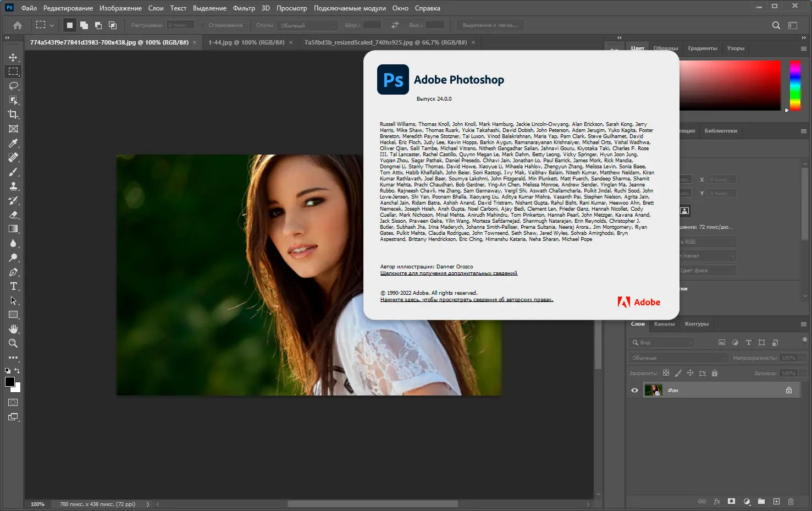This screenshot has height=511, width=812.
Task: Open the Фильтр menu
Action: (244, 8)
